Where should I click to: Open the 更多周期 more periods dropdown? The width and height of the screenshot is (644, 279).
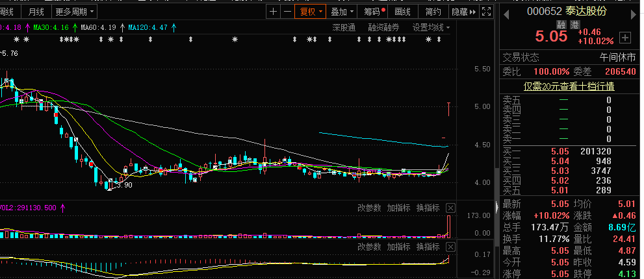[x=74, y=12]
